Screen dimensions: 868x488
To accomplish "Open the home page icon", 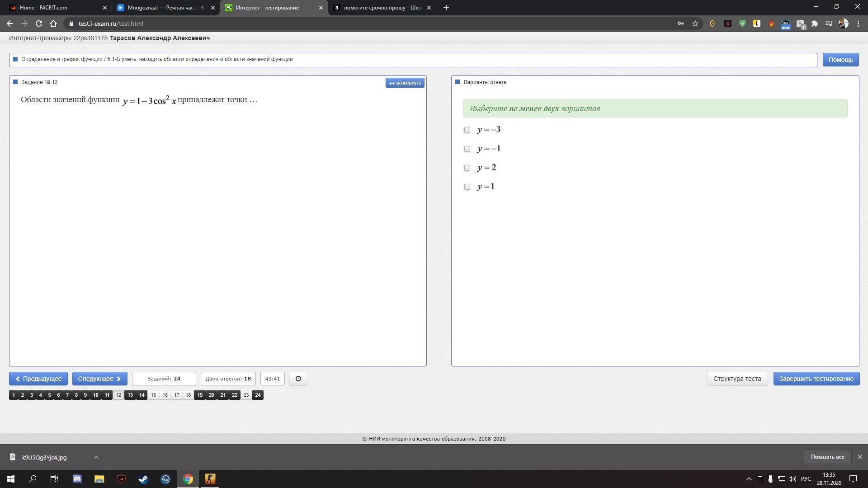I will click(53, 23).
